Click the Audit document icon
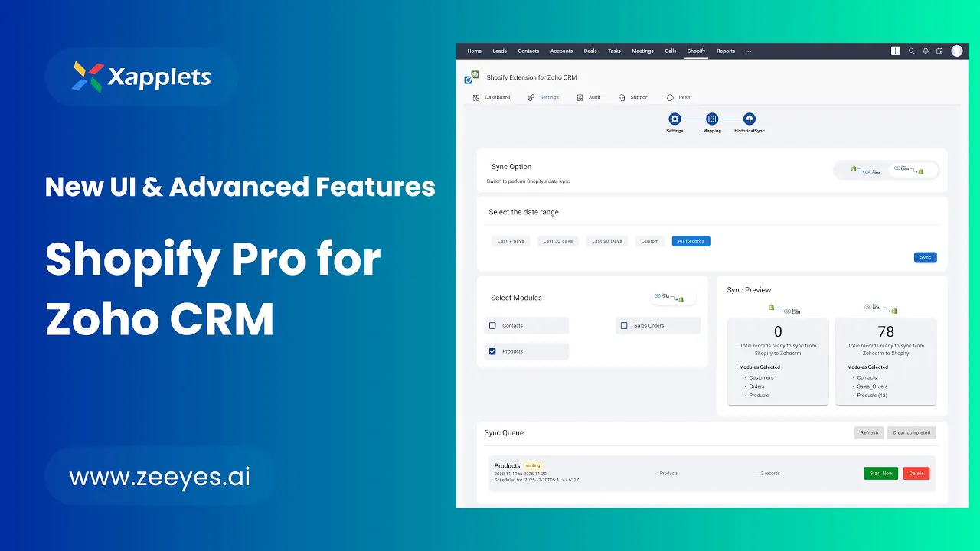980x551 pixels. [580, 98]
